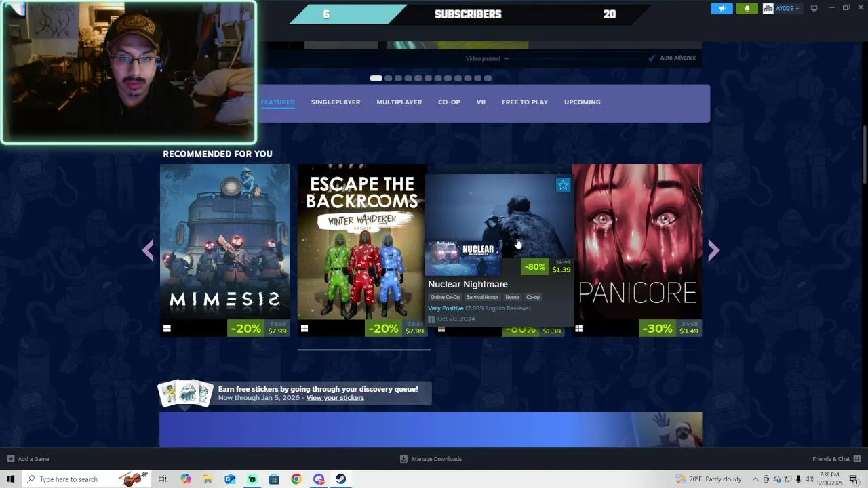Click the Nuclear Nightmare small thumbnail image

click(x=462, y=258)
